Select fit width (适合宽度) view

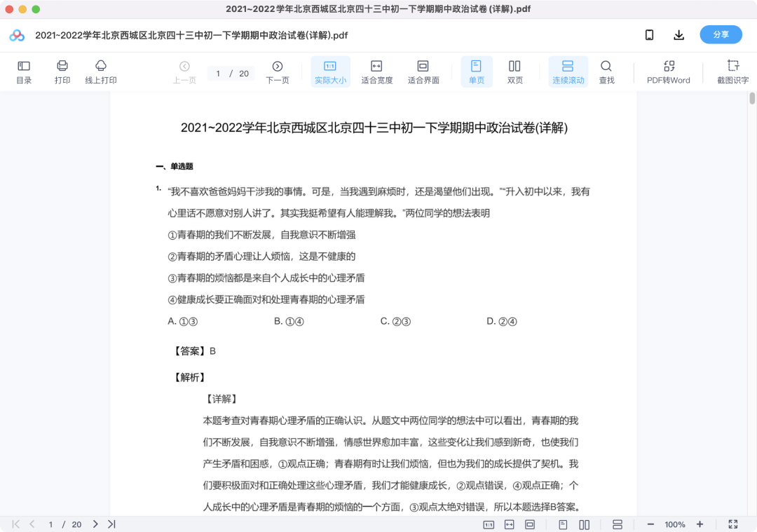[376, 72]
